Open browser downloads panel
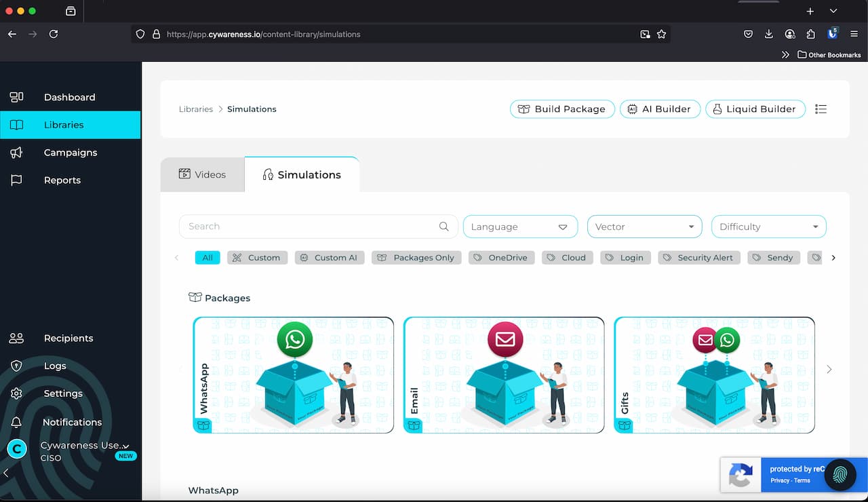 coord(769,34)
